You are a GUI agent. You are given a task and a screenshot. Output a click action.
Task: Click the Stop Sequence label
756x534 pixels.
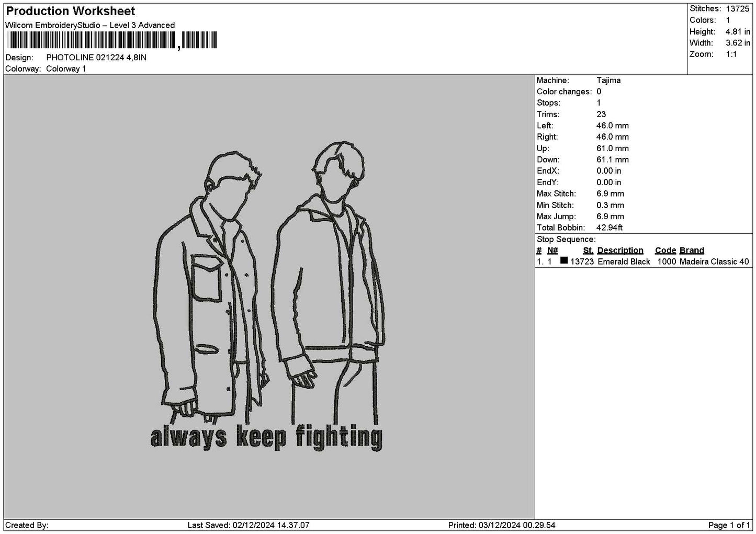click(566, 240)
